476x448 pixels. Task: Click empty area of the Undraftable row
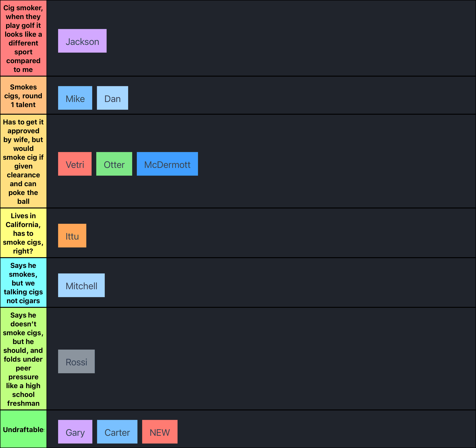tap(311, 429)
